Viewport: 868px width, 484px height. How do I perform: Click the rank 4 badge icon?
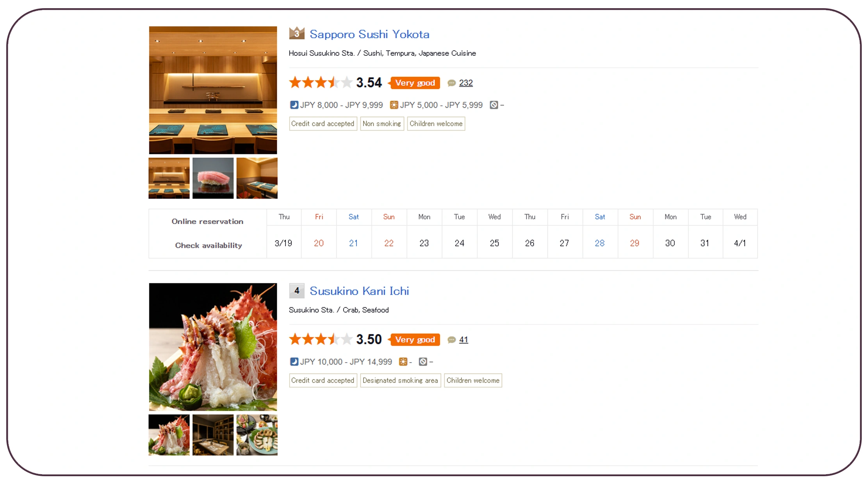[x=296, y=291]
